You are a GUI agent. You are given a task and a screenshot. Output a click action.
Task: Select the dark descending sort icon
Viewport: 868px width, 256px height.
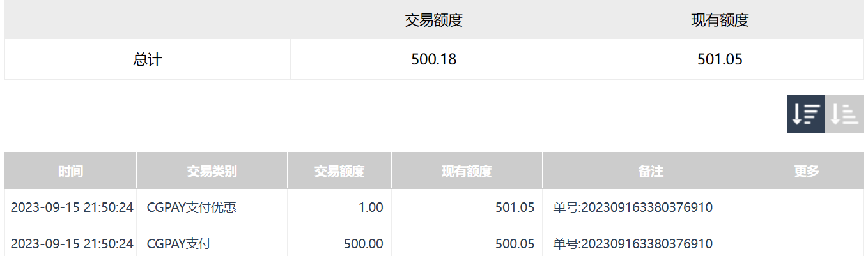click(x=805, y=114)
